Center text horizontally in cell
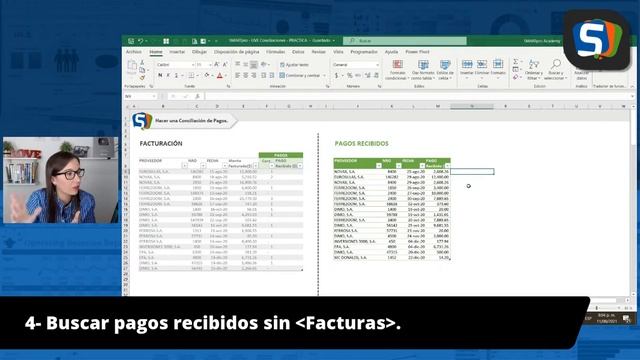This screenshot has height=360, width=640. tap(246, 76)
